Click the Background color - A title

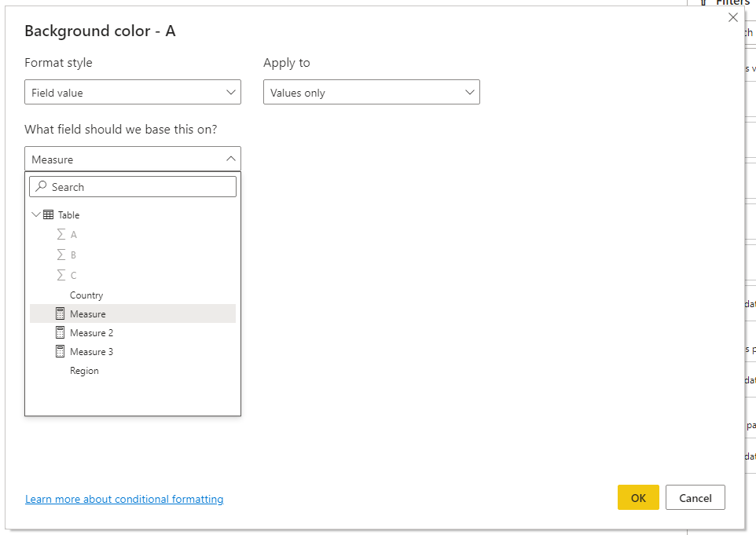tap(101, 31)
